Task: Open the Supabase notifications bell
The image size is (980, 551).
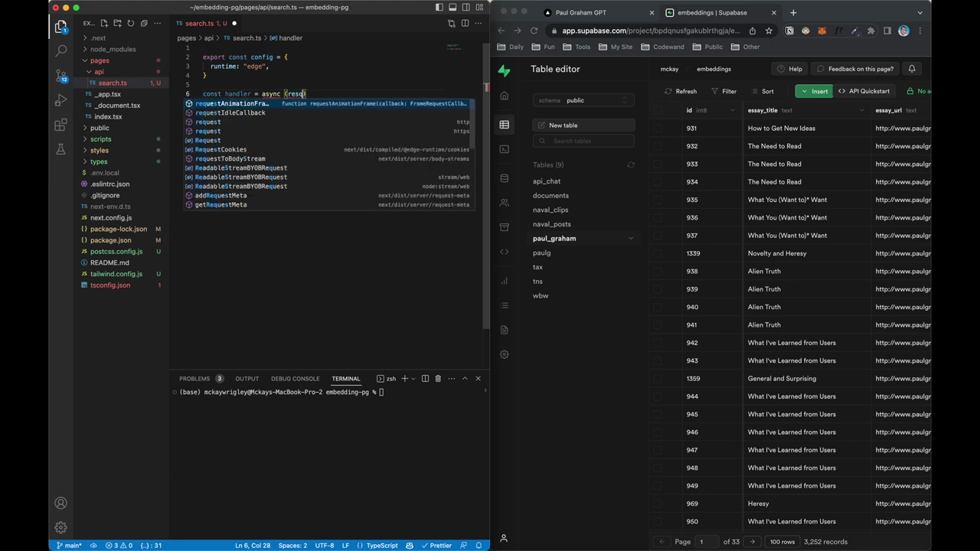Action: pos(912,69)
